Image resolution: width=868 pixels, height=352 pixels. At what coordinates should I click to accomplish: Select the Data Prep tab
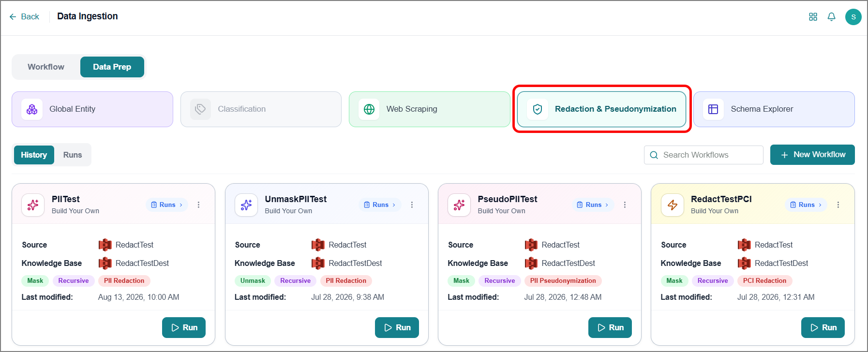coord(112,67)
